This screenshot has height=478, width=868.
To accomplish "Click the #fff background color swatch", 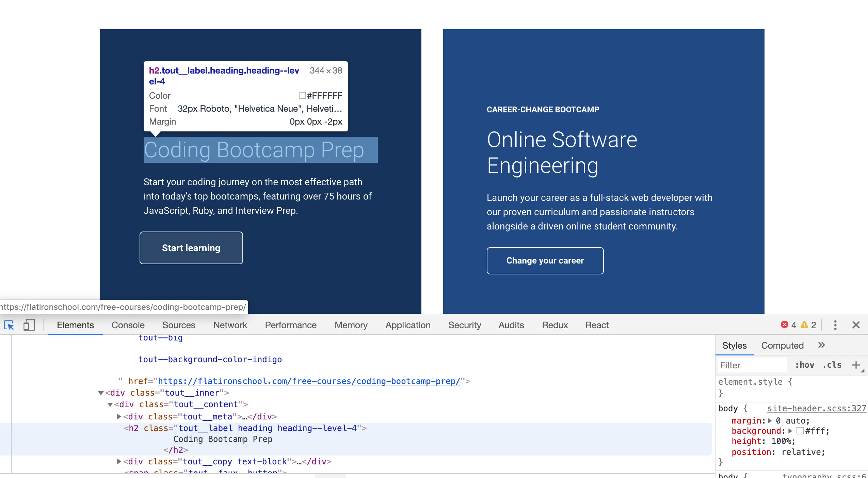I will tap(800, 431).
